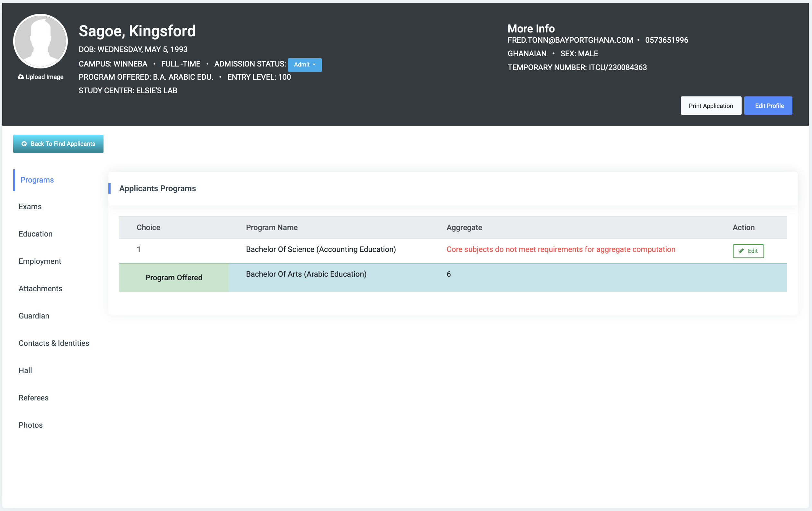Select the Guardian sidebar item
The height and width of the screenshot is (511, 812).
tap(34, 316)
